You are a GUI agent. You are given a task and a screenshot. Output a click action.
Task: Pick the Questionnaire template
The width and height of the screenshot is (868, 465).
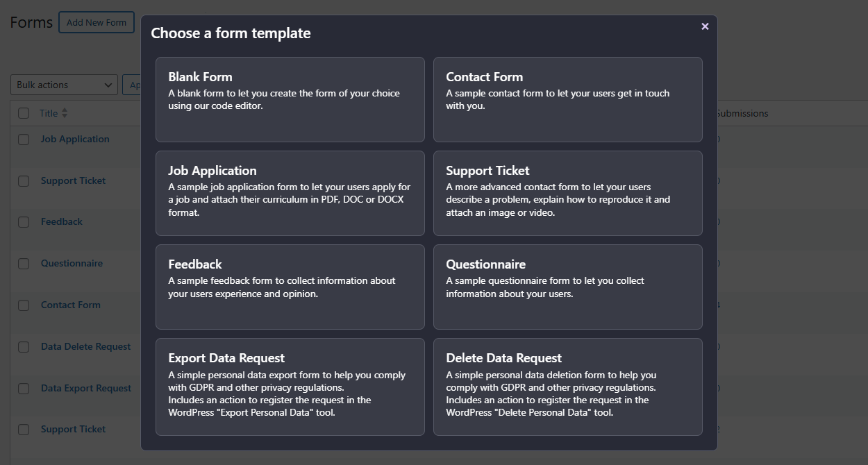click(x=567, y=287)
